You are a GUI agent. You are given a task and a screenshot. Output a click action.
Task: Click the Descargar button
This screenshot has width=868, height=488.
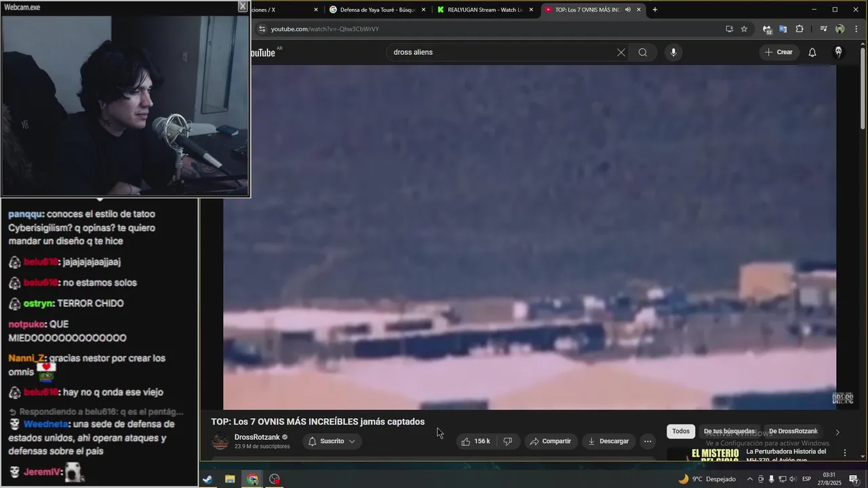coord(608,441)
